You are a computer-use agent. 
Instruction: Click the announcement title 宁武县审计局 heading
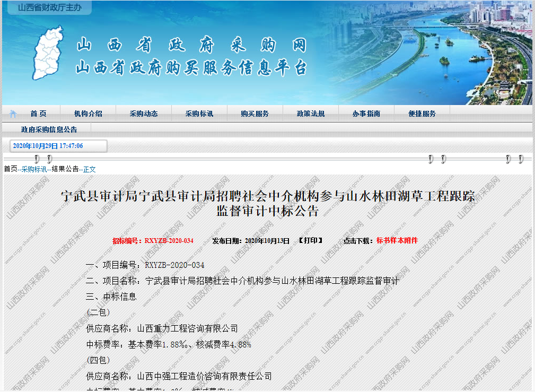pyautogui.click(x=268, y=204)
